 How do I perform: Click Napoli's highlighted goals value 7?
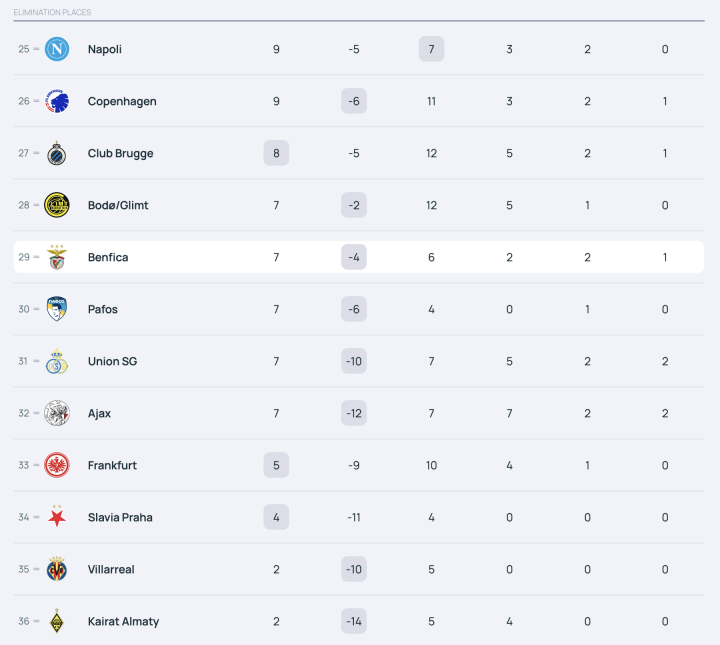tap(431, 49)
